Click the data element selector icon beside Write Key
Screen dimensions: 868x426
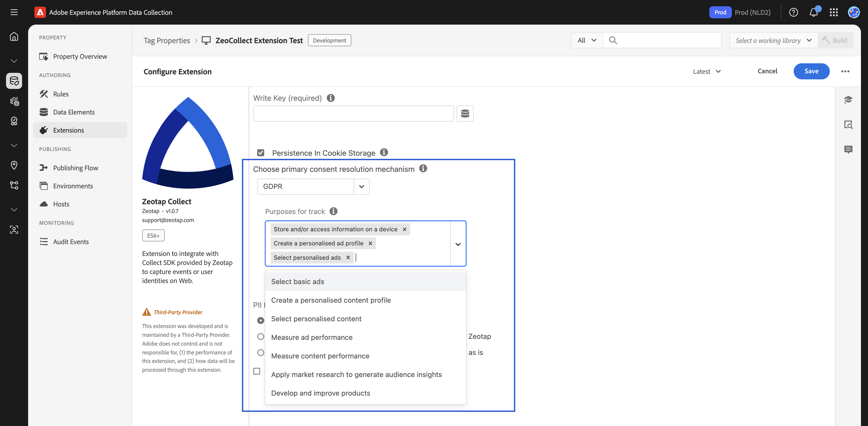click(x=465, y=113)
